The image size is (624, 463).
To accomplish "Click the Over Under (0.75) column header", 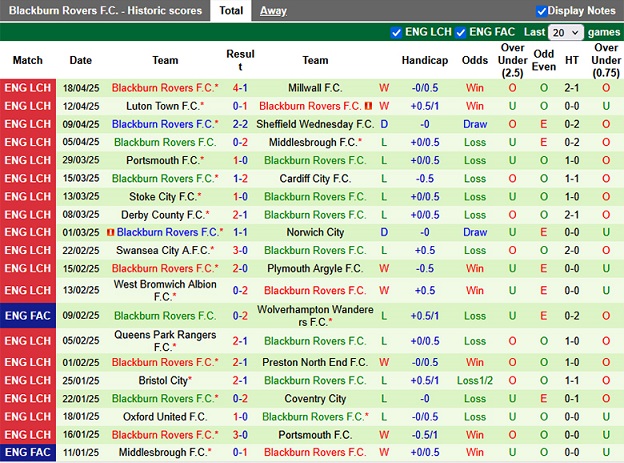I will click(x=606, y=60).
